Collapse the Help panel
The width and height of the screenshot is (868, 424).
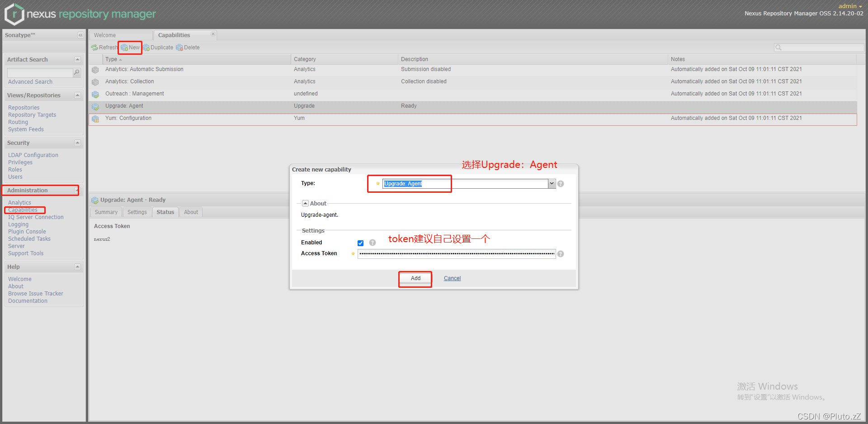click(77, 267)
